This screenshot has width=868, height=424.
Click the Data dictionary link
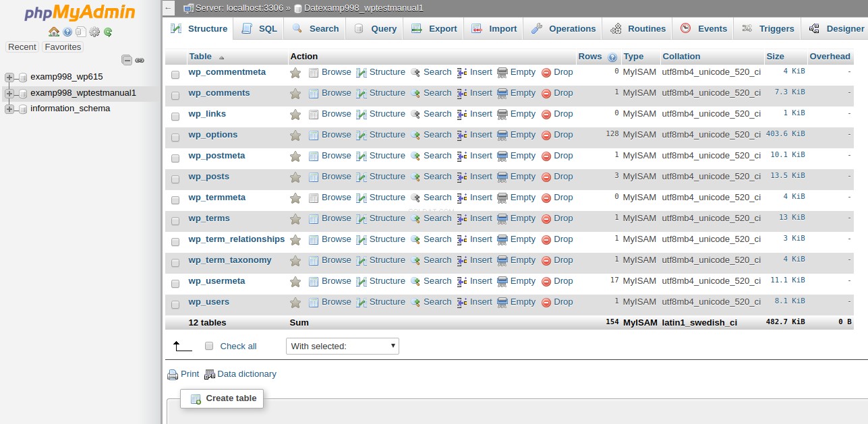(247, 374)
